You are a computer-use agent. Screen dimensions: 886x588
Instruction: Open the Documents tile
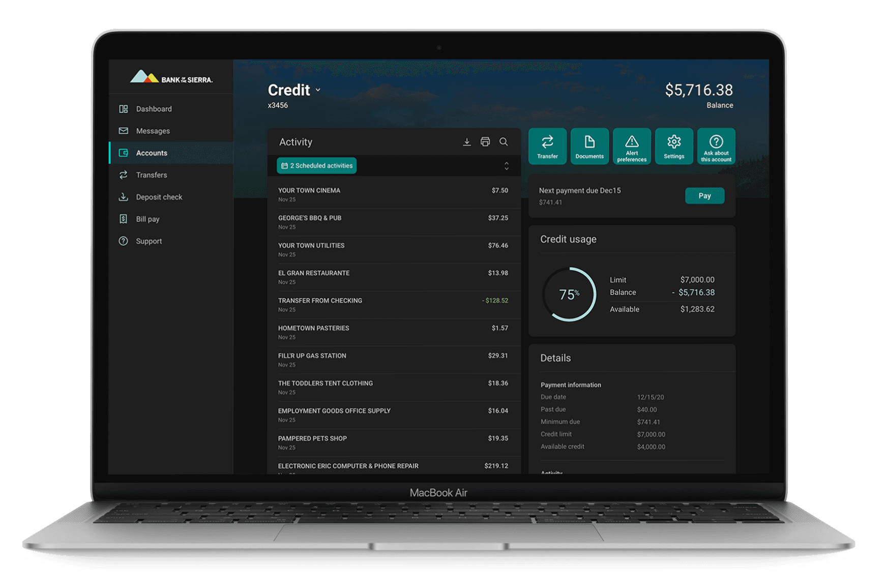point(589,146)
